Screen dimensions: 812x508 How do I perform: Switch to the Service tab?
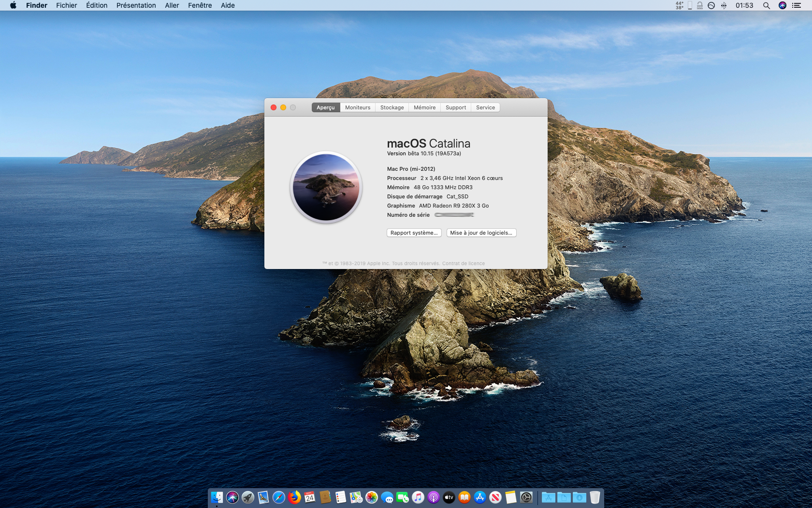tap(486, 107)
